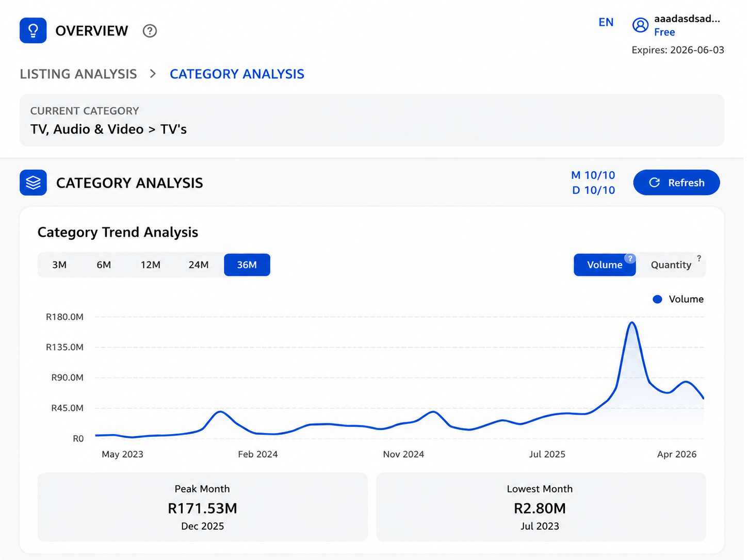Screen dimensions: 747x560
Task: Click the D 10/10 quota text
Action: (594, 190)
